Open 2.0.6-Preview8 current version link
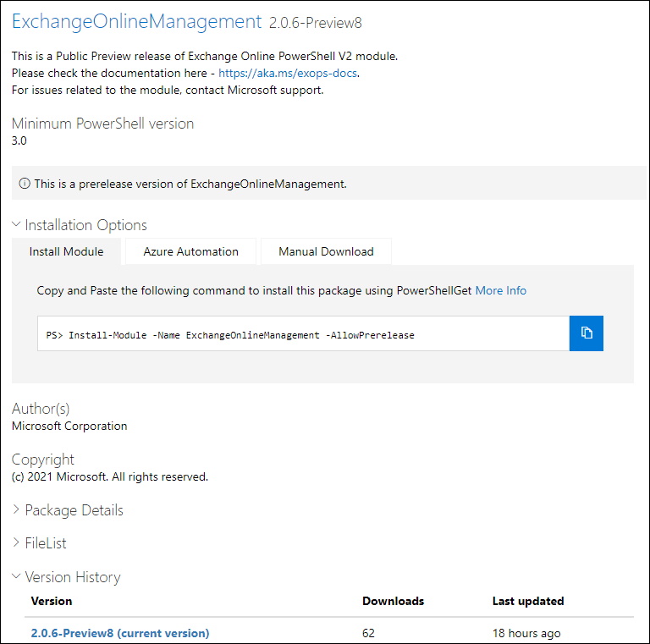 [x=120, y=633]
